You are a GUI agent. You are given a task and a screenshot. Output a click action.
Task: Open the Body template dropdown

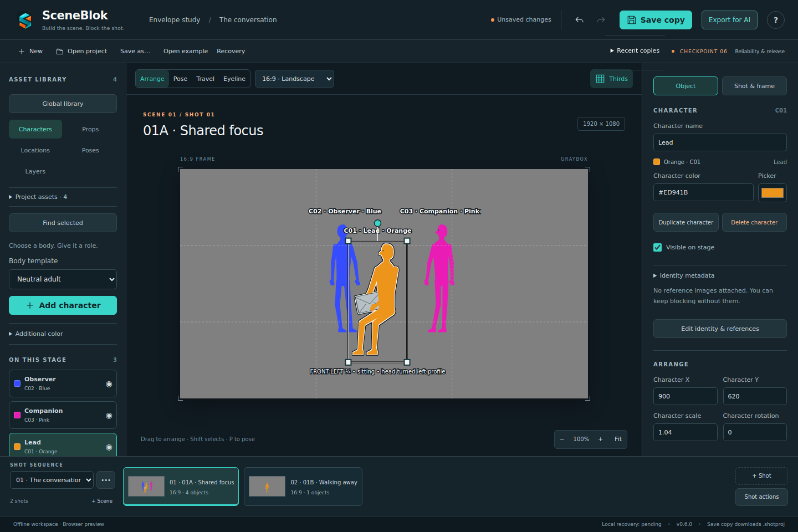click(63, 279)
